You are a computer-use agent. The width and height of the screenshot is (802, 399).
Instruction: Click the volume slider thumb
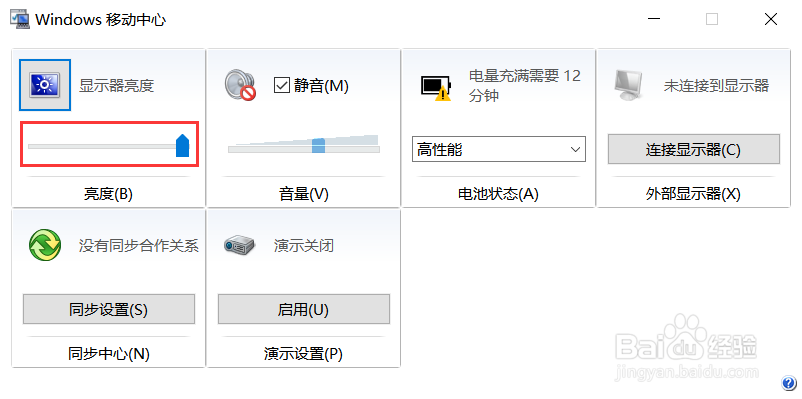pos(318,145)
